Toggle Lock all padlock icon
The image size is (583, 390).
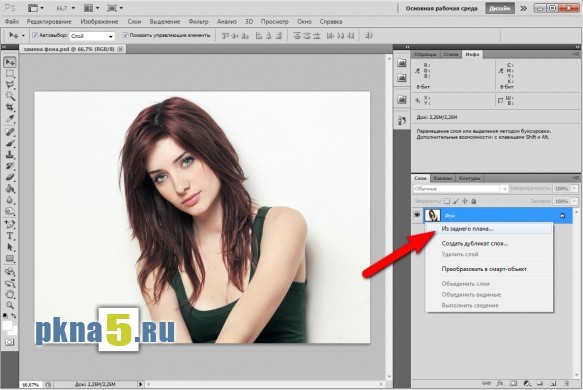click(x=474, y=201)
